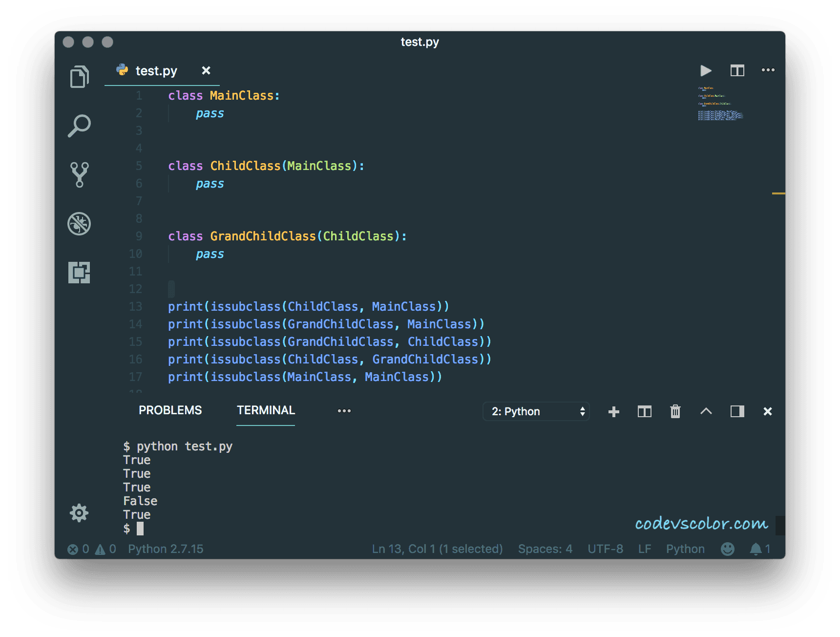
Task: Open the Source Control view
Action: click(79, 174)
